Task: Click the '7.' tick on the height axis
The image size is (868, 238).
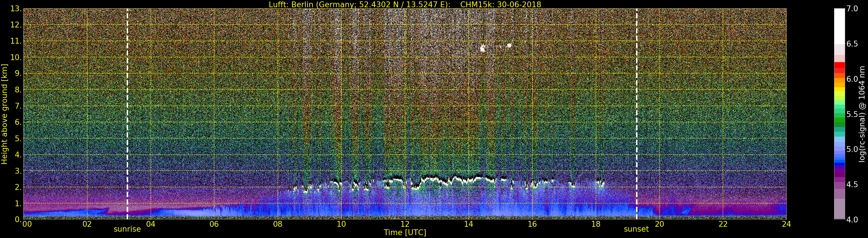Action: coord(18,106)
